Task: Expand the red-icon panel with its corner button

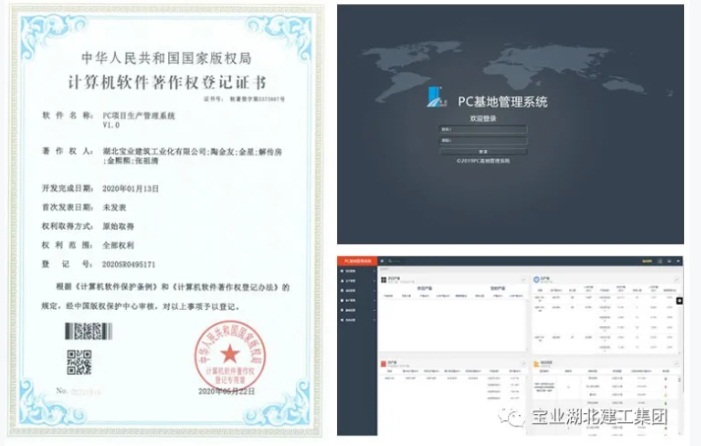Action: coord(523,364)
